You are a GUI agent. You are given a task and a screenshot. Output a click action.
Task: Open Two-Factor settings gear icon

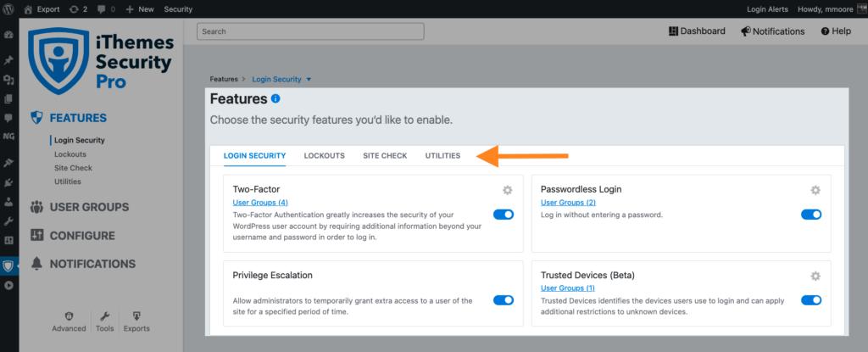click(507, 190)
